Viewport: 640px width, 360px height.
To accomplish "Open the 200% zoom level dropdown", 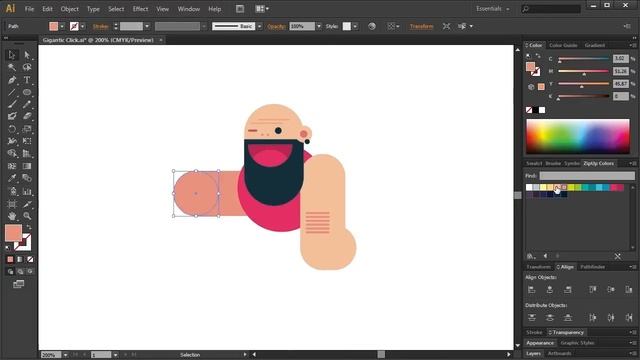I will [x=65, y=355].
